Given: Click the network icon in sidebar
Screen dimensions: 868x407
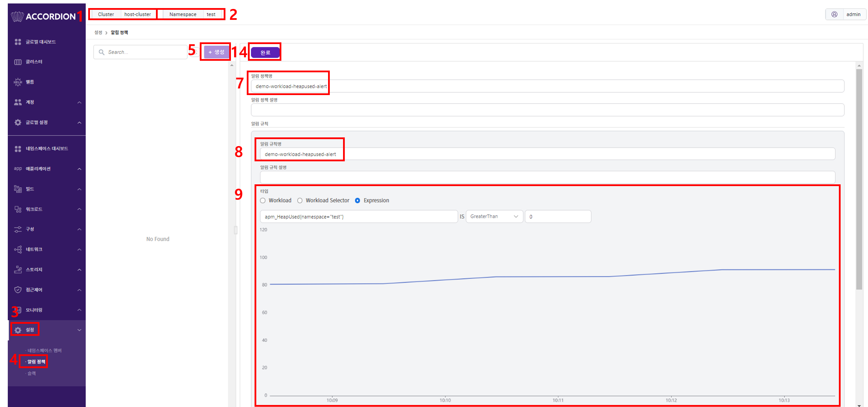Looking at the screenshot, I should (18, 249).
